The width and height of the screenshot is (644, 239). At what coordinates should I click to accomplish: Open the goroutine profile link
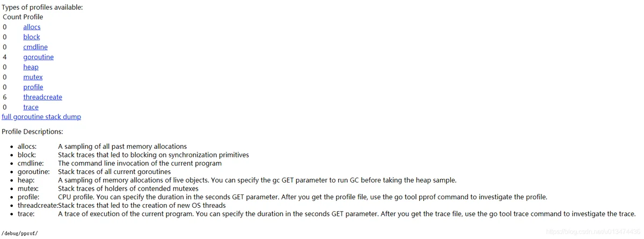coord(38,57)
